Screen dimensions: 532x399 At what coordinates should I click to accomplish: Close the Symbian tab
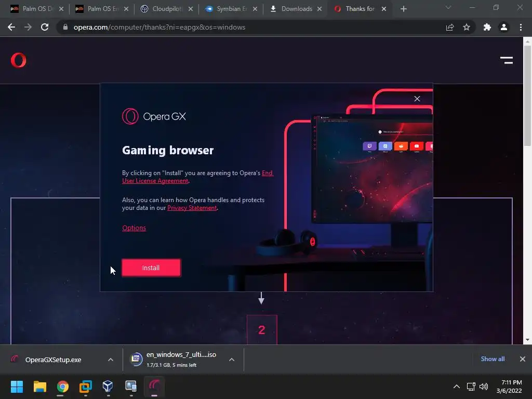[x=255, y=9]
